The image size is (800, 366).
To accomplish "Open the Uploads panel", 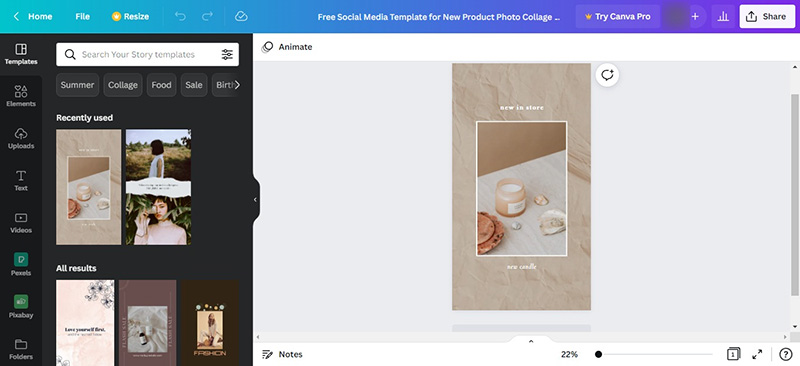I will (21, 138).
